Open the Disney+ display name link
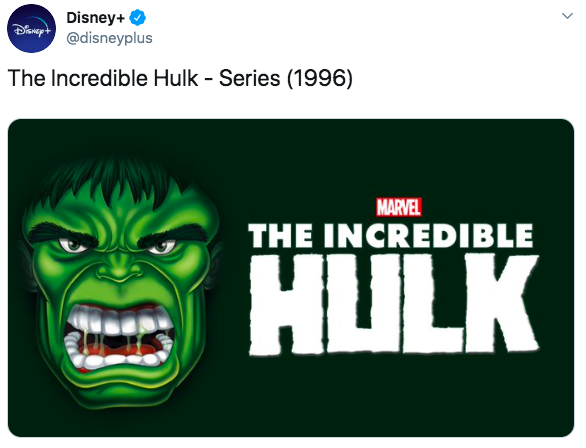This screenshot has height=448, width=586. 95,18
